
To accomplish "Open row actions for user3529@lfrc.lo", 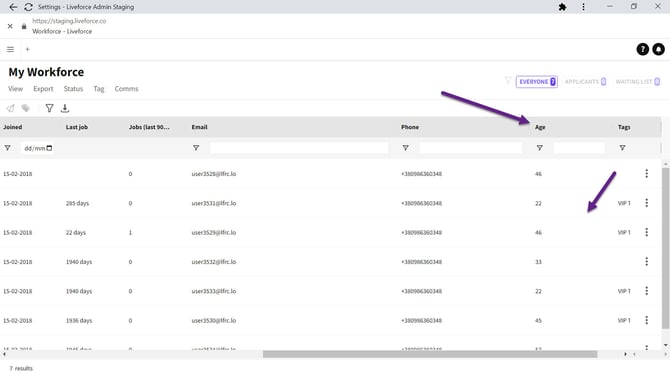I will coord(646,232).
